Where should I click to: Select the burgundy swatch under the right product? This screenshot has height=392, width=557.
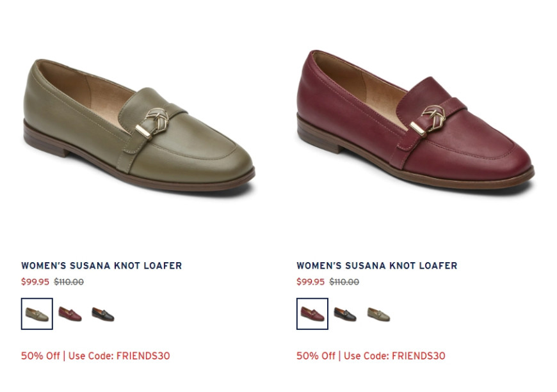[312, 314]
